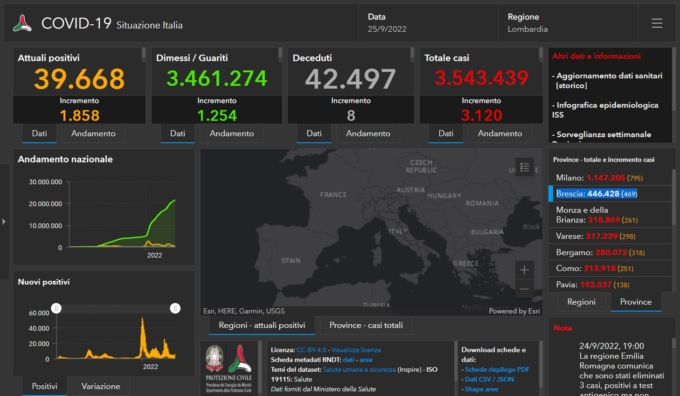
Task: Switch to Regioni - attuali positivi map tab
Action: pos(262,325)
